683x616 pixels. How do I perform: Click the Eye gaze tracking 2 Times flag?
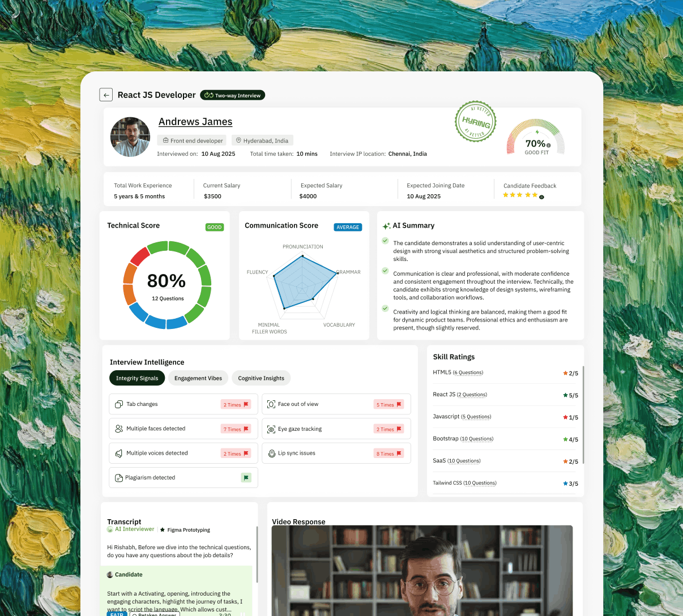click(x=389, y=429)
